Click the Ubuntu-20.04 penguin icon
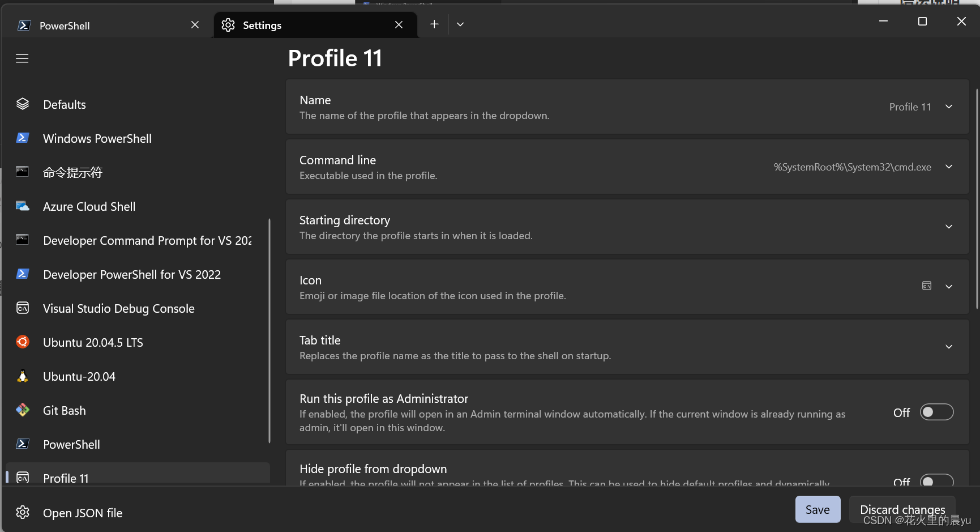This screenshot has height=532, width=980. click(23, 376)
